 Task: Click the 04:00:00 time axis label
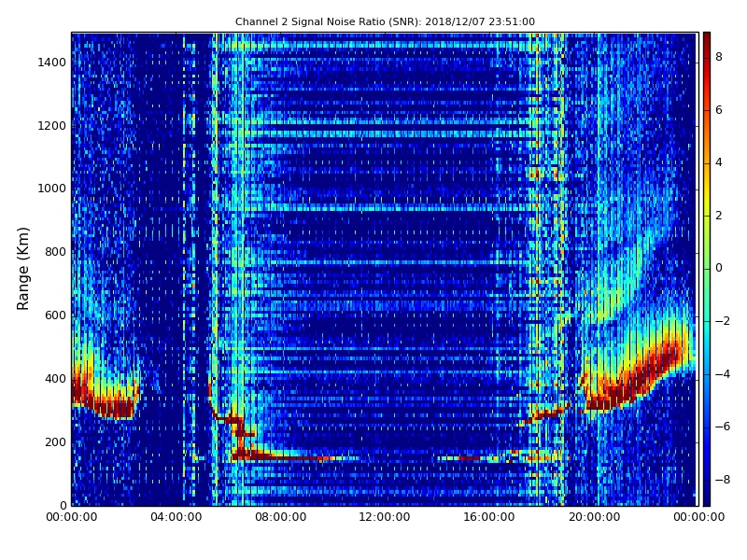176,517
